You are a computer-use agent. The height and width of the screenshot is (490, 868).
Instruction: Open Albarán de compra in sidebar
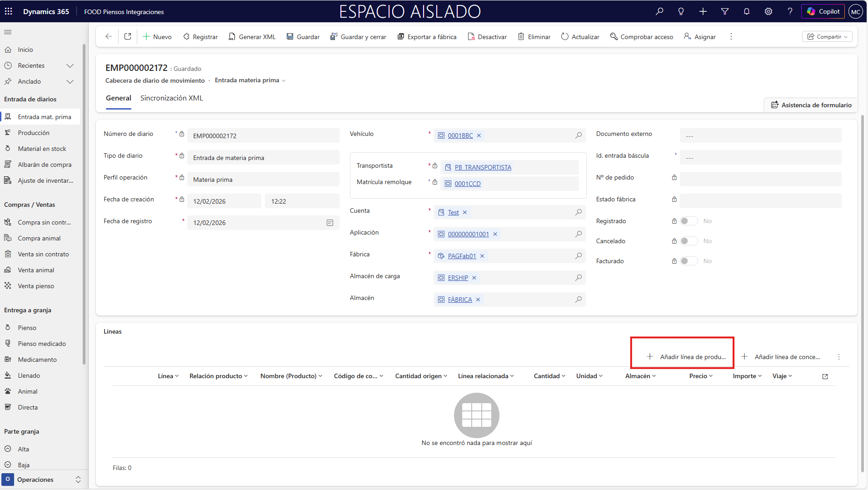45,165
